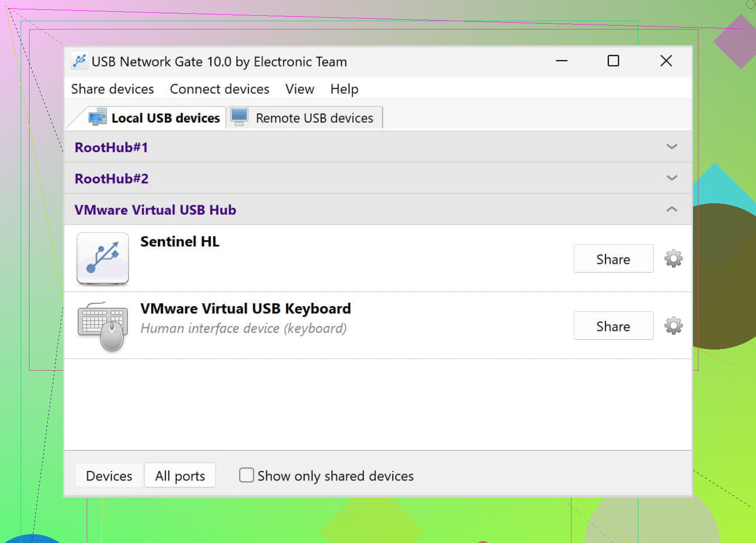Share the VMware Virtual USB Keyboard
This screenshot has width=756, height=543.
click(x=613, y=325)
